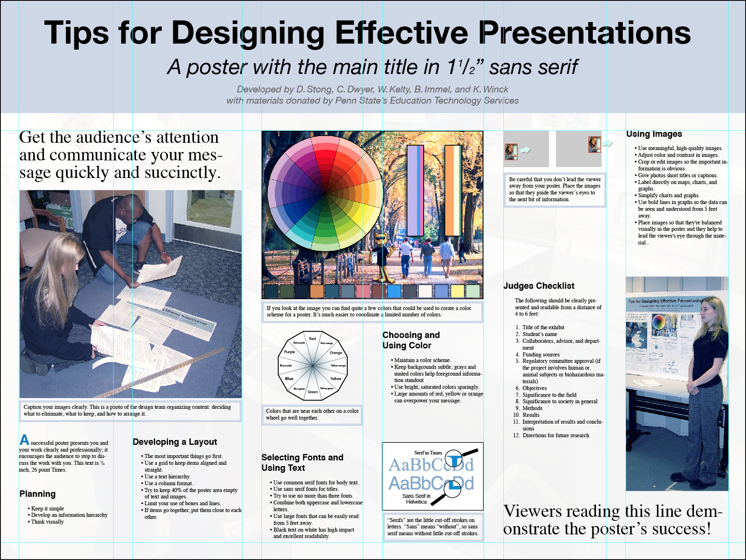
Task: Click the 'Planning' section heading
Action: click(37, 494)
